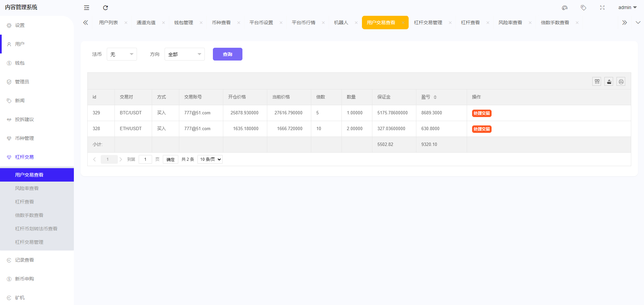Click the tag icon in the top bar
Viewport: 644px width, 305px height.
(583, 7)
